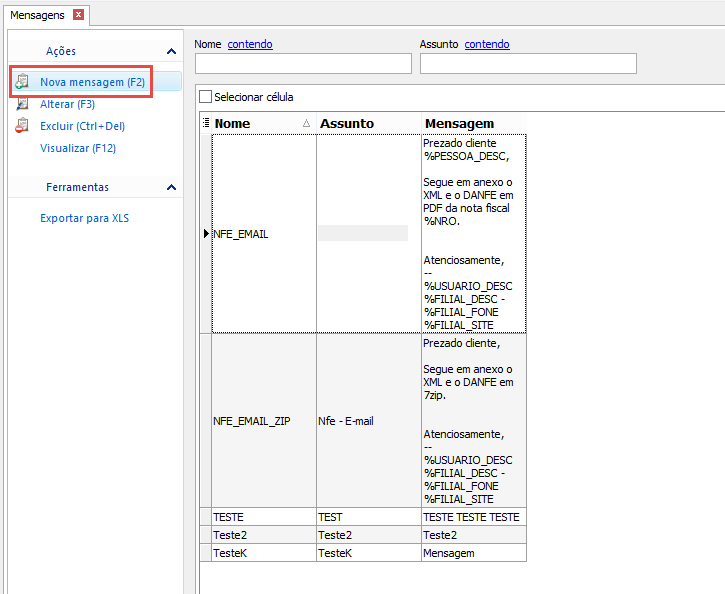The width and height of the screenshot is (725, 594).
Task: Select the TesteK row name cell
Action: (x=264, y=553)
